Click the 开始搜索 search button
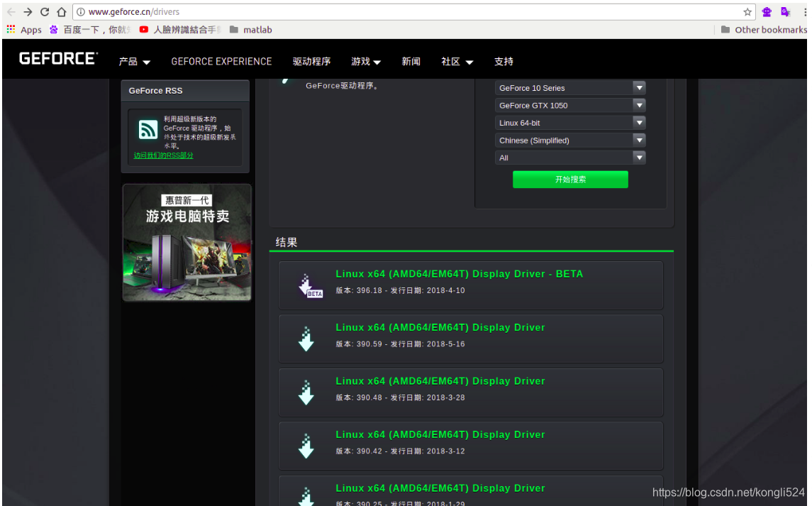The height and width of the screenshot is (506, 812). 570,180
